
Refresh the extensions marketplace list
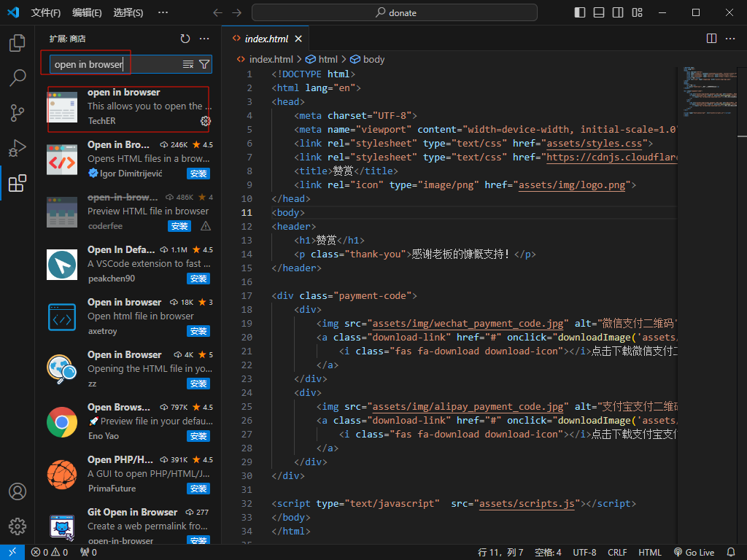pyautogui.click(x=185, y=39)
